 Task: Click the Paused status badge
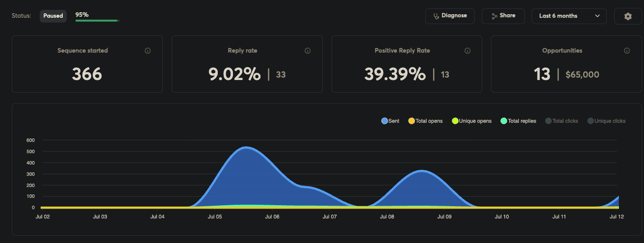click(x=53, y=16)
